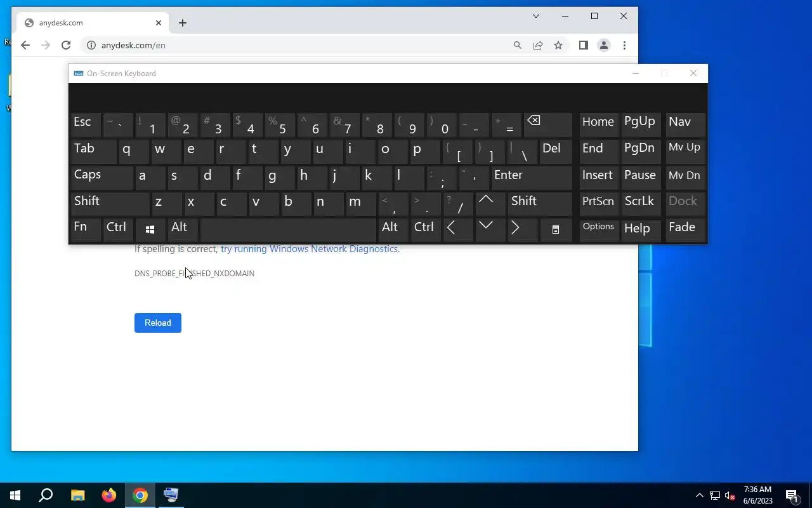The width and height of the screenshot is (812, 508).
Task: Toggle the right Shift key
Action: click(x=539, y=204)
